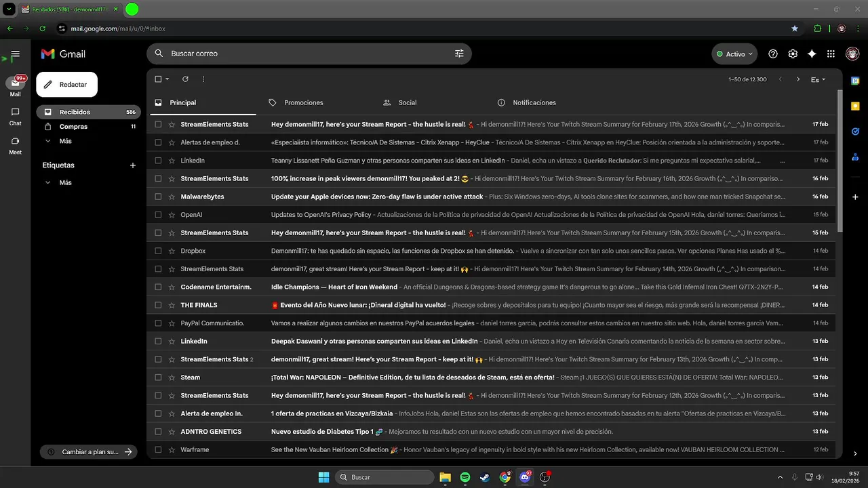Open Calendar in the side panel
The height and width of the screenshot is (488, 868).
pos(855,81)
